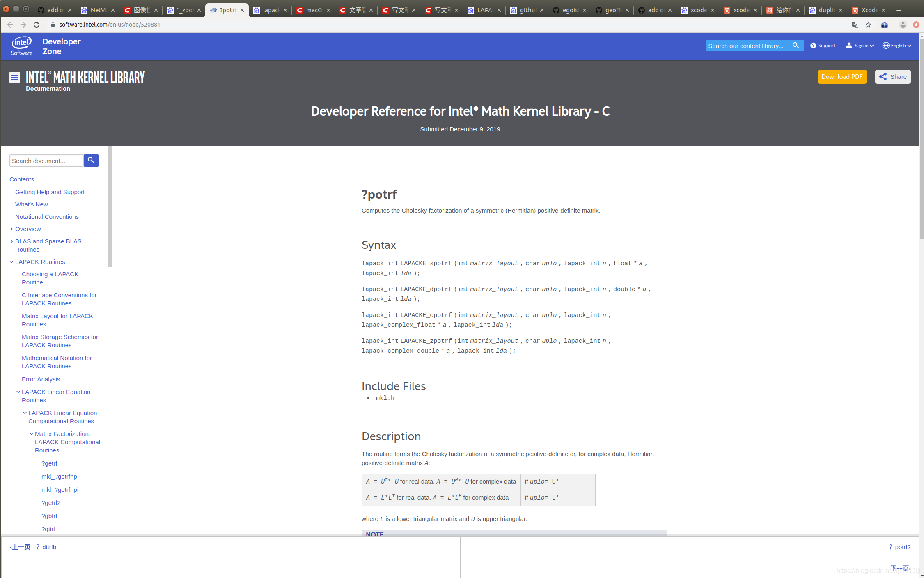Open C Interface Conventions for LAPACK Routines

click(x=59, y=299)
